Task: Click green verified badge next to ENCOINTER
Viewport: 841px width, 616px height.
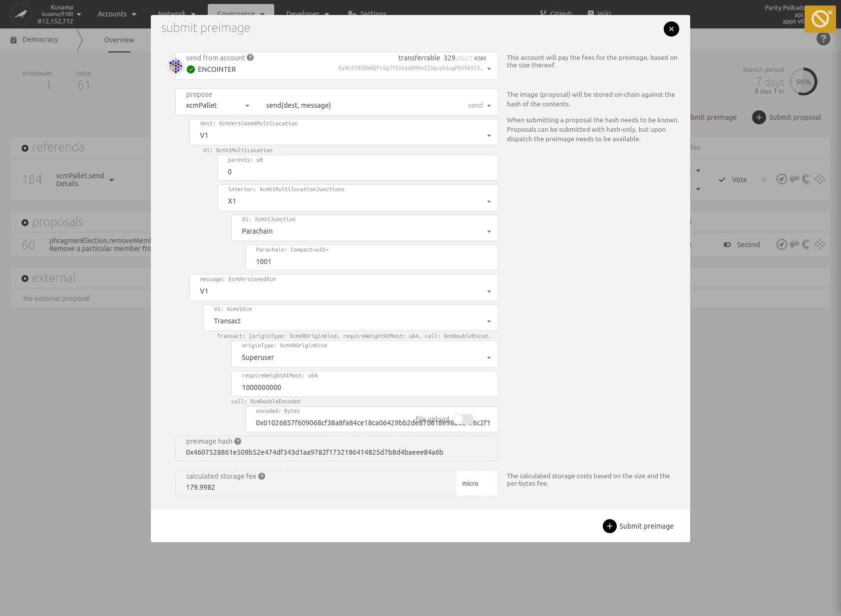Action: coord(191,70)
